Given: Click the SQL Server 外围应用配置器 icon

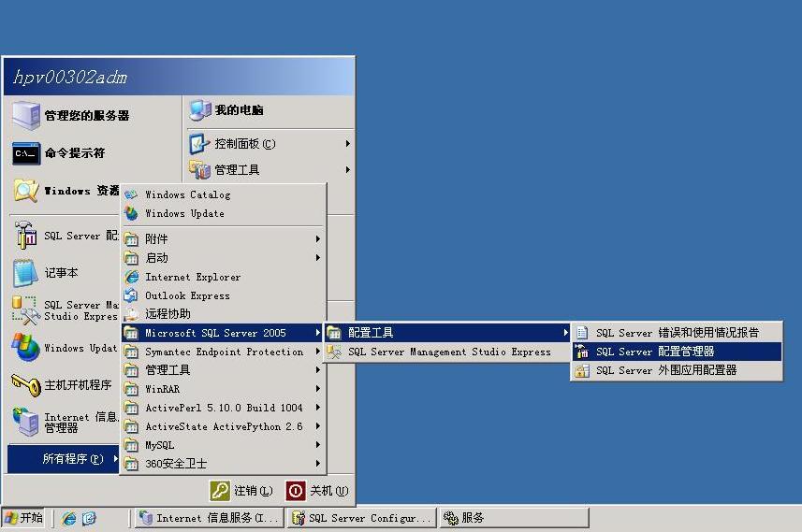Looking at the screenshot, I should [x=582, y=370].
